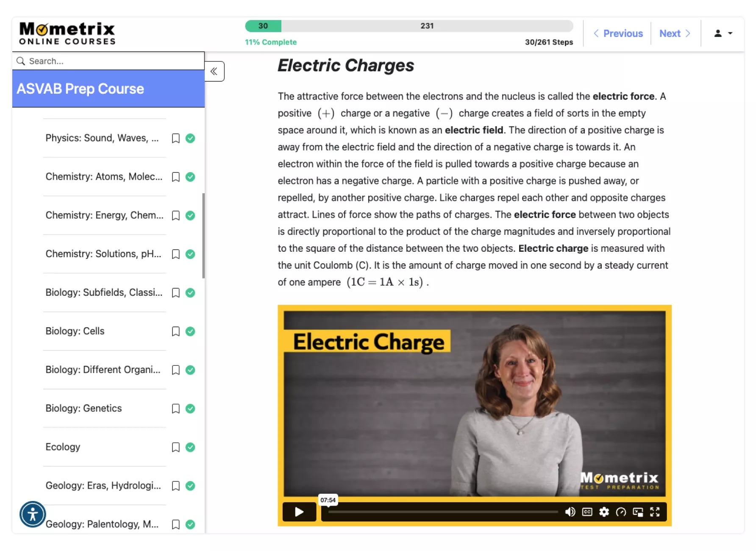Focus the Search input field
Image resolution: width=756 pixels, height=551 pixels.
108,61
